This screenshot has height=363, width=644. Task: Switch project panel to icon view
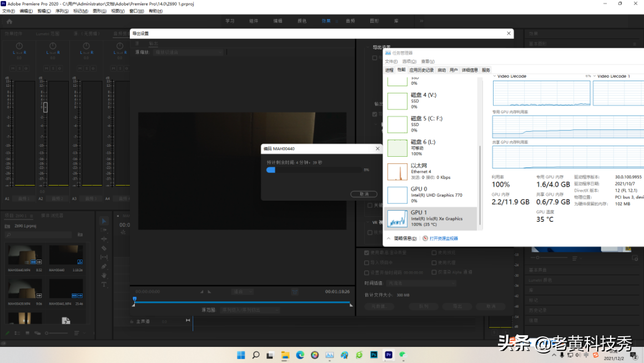[x=28, y=333]
